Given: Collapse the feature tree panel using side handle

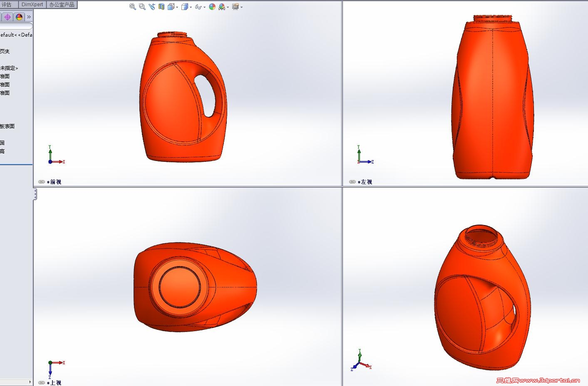Looking at the screenshot, I should [x=35, y=194].
